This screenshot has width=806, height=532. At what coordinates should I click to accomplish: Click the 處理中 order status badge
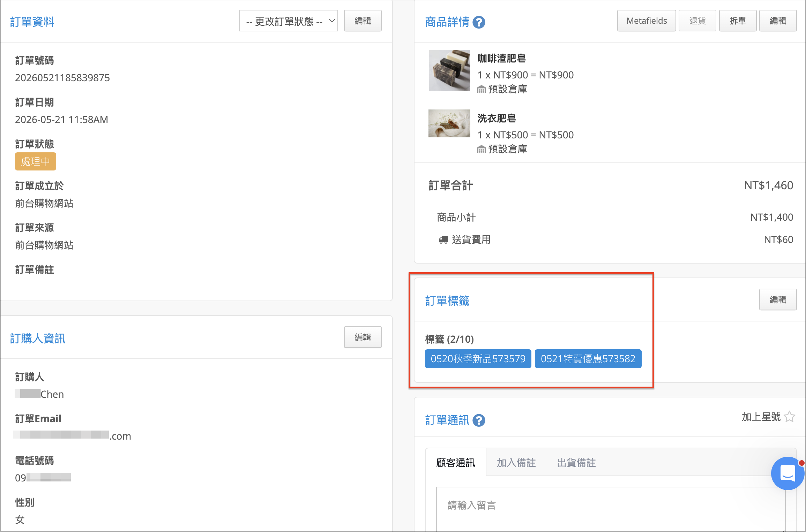coord(36,161)
